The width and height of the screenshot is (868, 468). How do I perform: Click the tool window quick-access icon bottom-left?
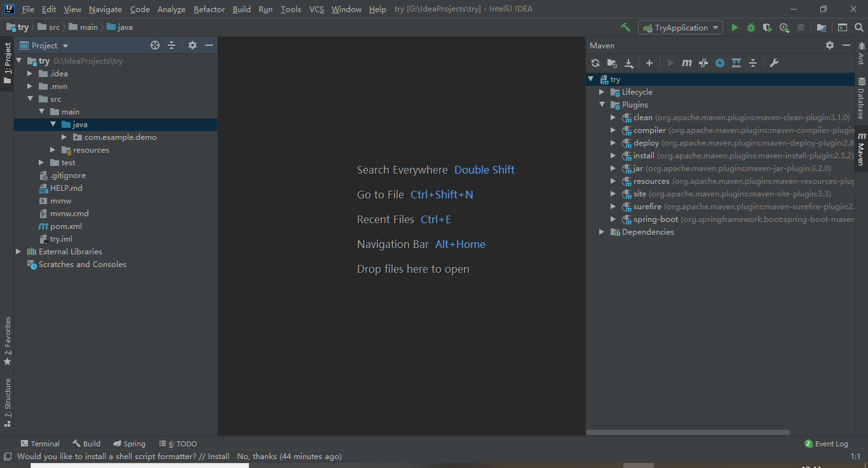(8, 457)
